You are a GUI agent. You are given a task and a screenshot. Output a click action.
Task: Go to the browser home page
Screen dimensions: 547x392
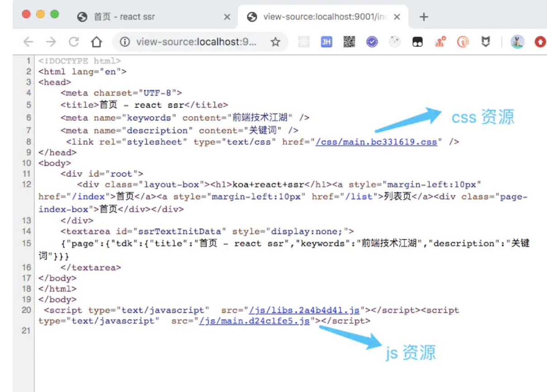tap(96, 42)
